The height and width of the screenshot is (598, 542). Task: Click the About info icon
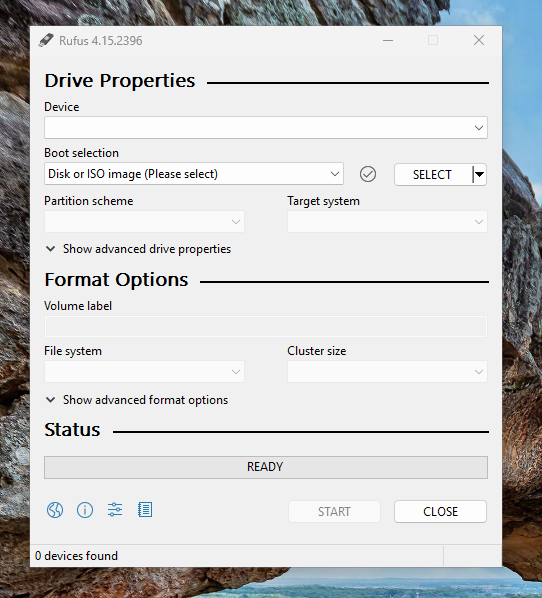pos(85,510)
